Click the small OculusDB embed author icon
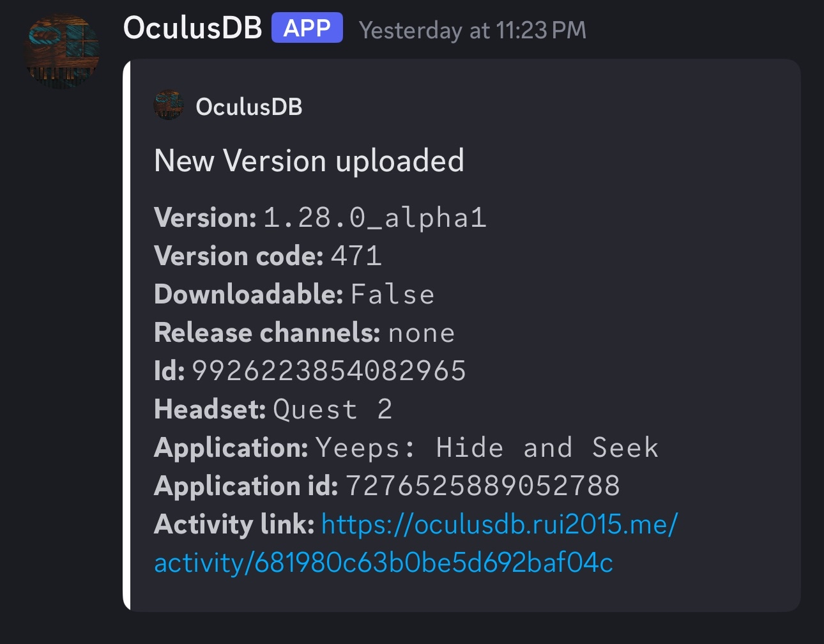This screenshot has width=824, height=644. (x=169, y=105)
